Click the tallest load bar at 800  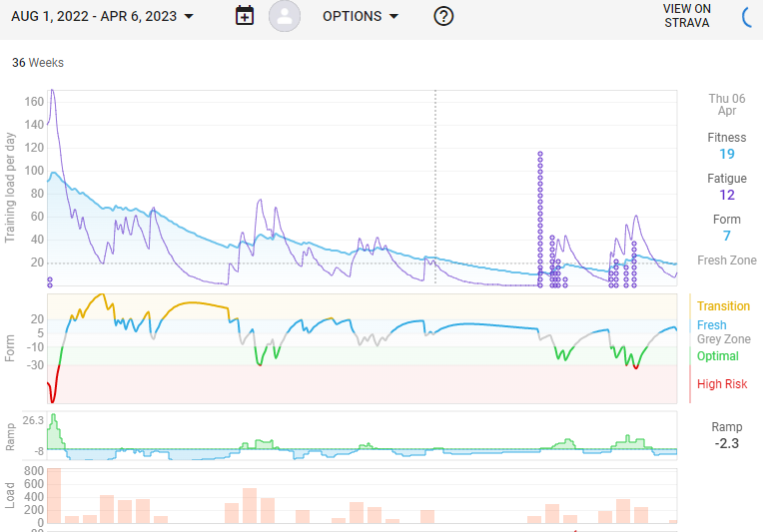(54, 495)
